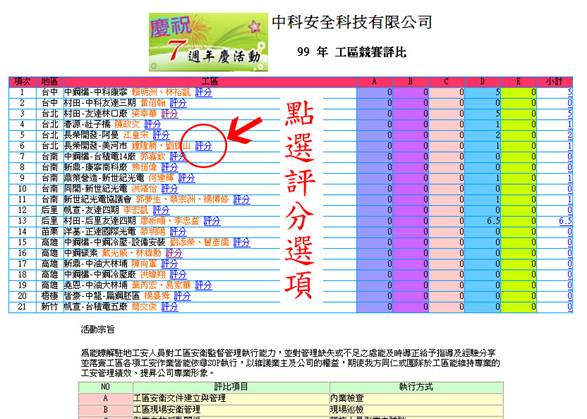Click the 小計 column header
The image size is (587, 419).
(x=554, y=82)
